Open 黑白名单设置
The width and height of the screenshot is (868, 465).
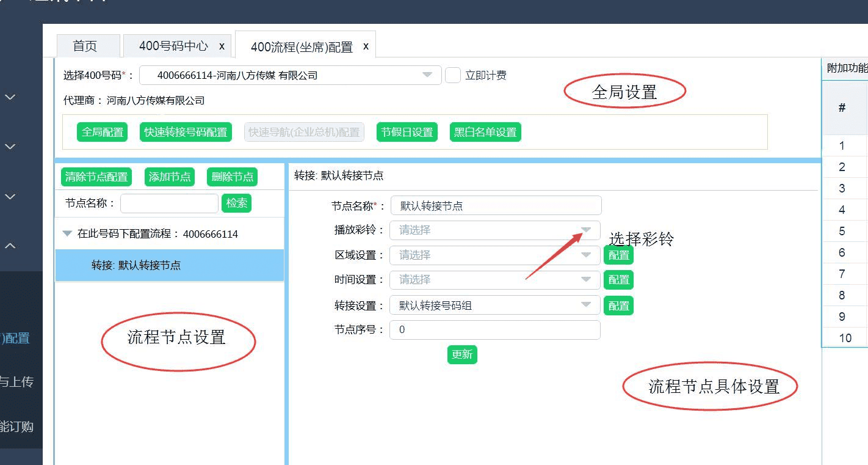tap(485, 132)
